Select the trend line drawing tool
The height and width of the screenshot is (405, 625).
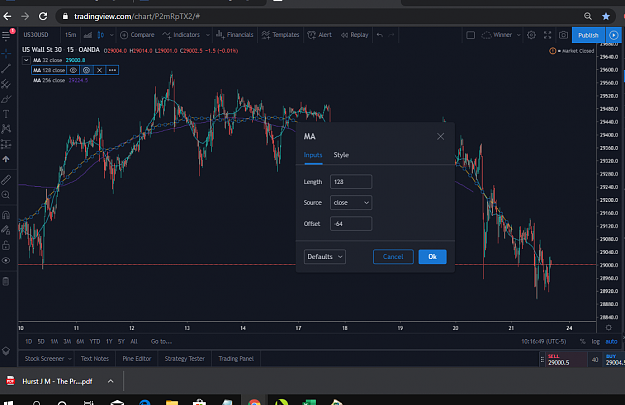pos(6,68)
